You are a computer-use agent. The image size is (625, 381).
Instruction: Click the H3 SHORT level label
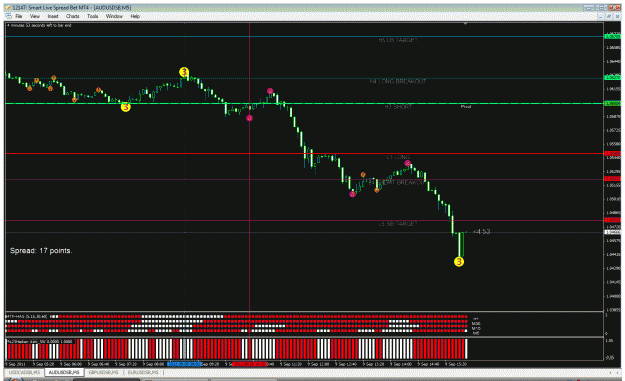398,107
